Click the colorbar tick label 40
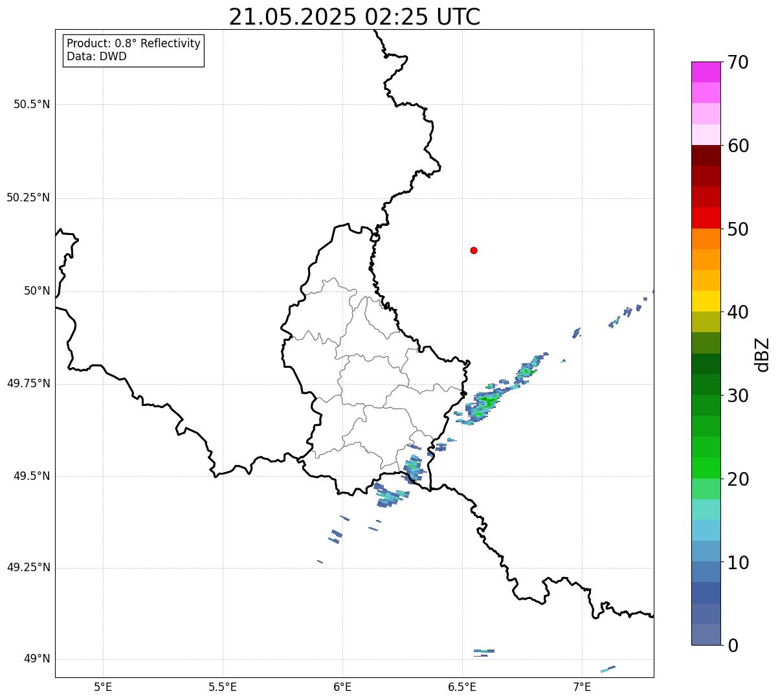The height and width of the screenshot is (700, 778). (738, 312)
